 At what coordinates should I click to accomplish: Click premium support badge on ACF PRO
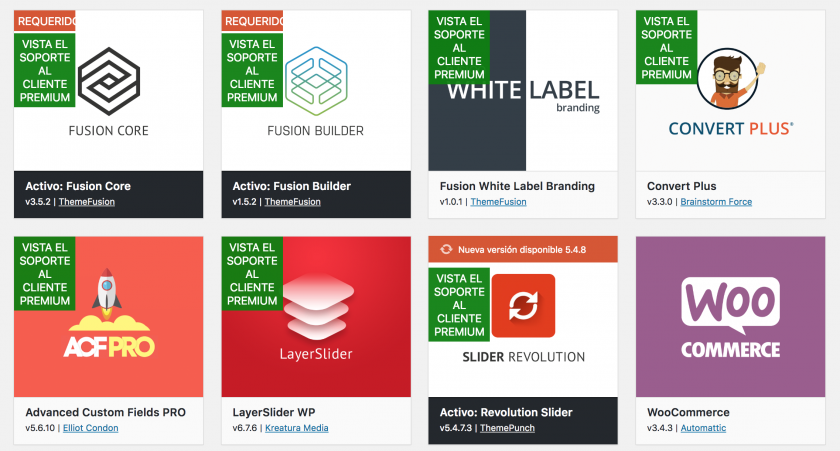tap(45, 274)
